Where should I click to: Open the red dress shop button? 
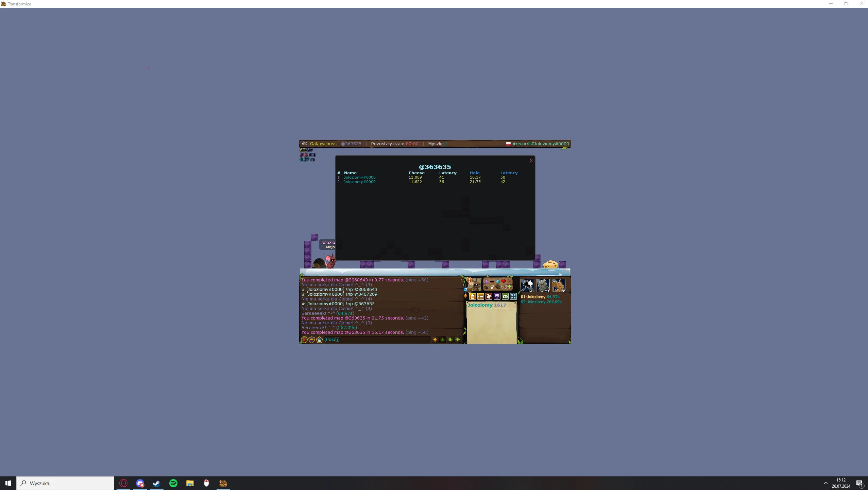coord(489,296)
